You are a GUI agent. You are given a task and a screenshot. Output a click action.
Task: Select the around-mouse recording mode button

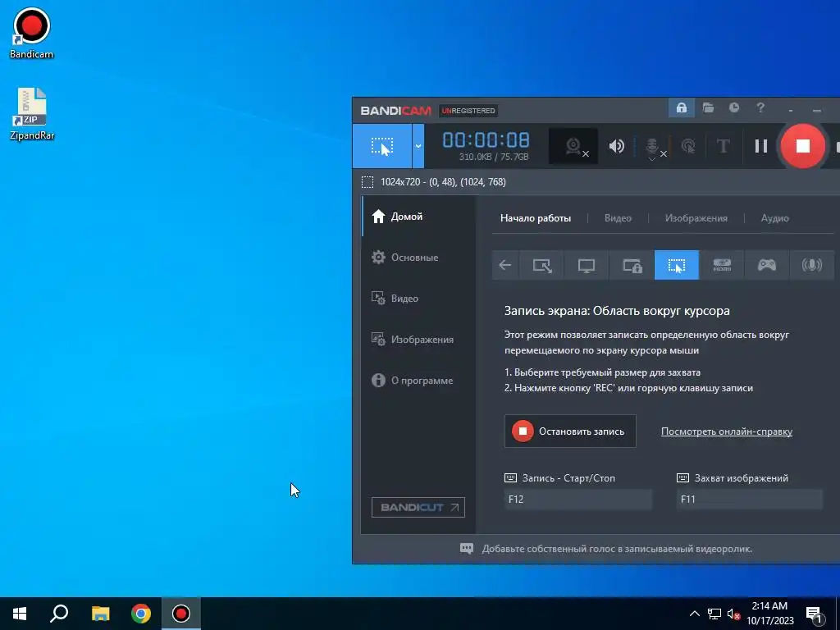382,146
